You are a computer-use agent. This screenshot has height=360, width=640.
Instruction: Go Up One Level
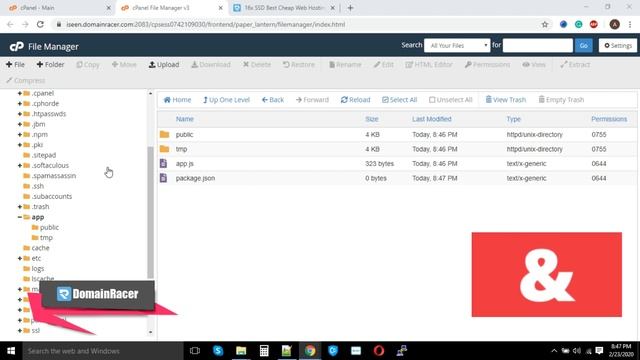[x=226, y=100]
